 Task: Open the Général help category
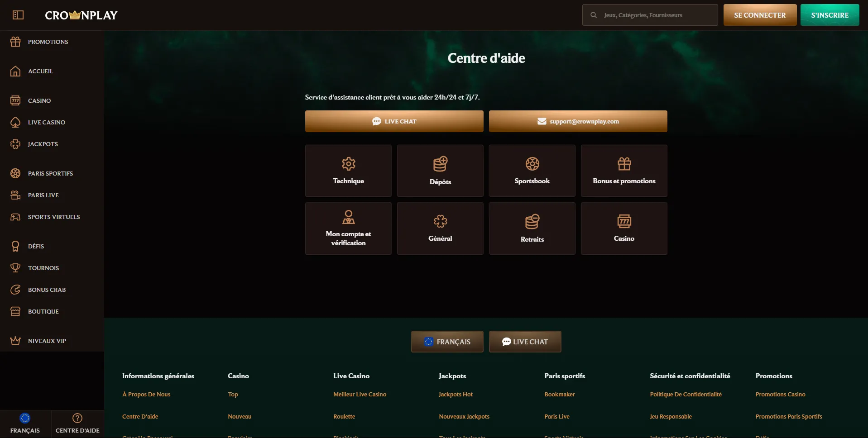[x=440, y=229]
